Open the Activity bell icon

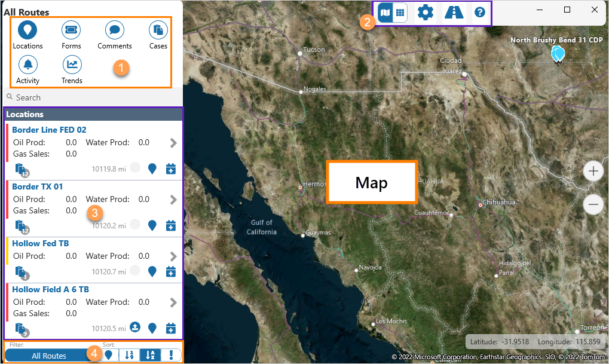(28, 65)
